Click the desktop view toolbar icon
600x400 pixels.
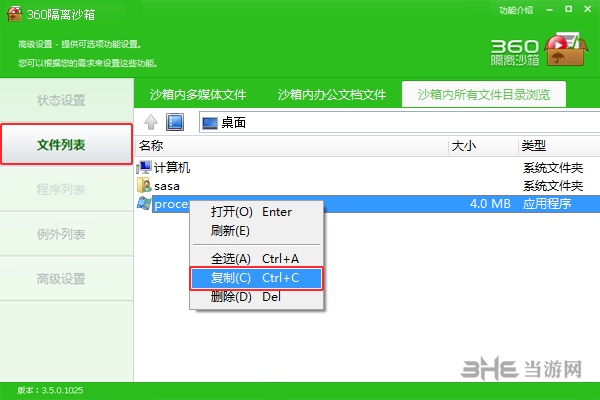(175, 122)
